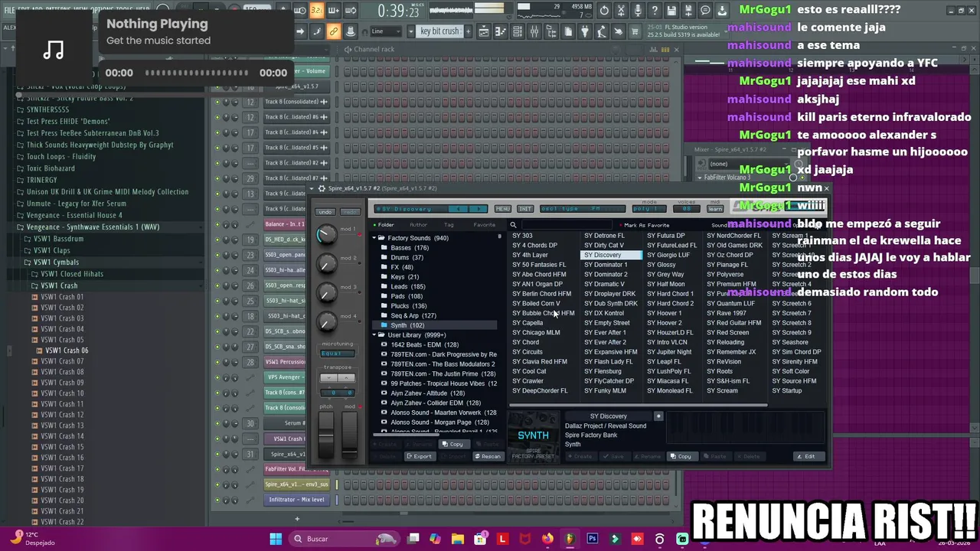This screenshot has width=980, height=551.
Task: Open the project files copy icon
Action: tap(568, 31)
